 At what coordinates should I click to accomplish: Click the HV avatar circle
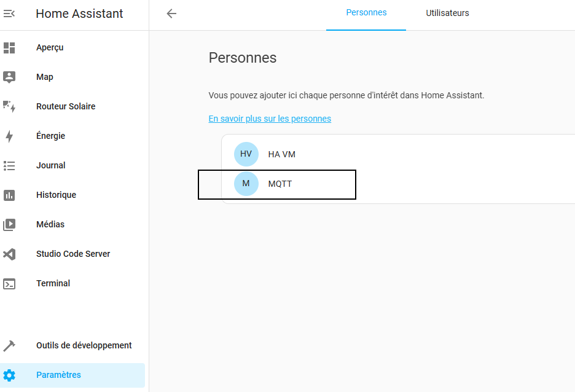pos(246,154)
